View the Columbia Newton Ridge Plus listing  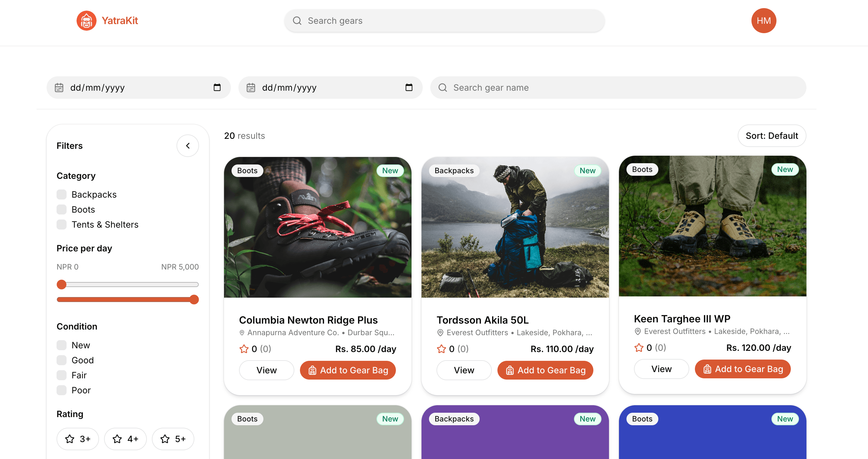coord(266,370)
